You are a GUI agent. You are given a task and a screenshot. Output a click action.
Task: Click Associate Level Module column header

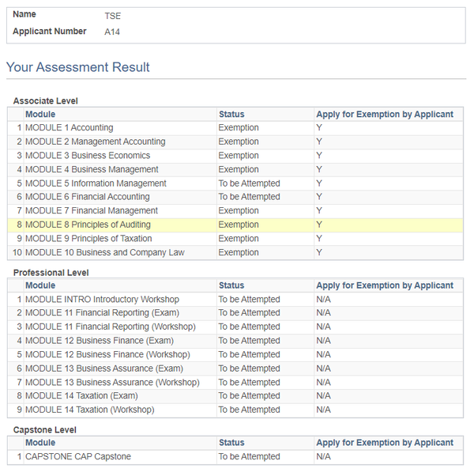click(40, 114)
